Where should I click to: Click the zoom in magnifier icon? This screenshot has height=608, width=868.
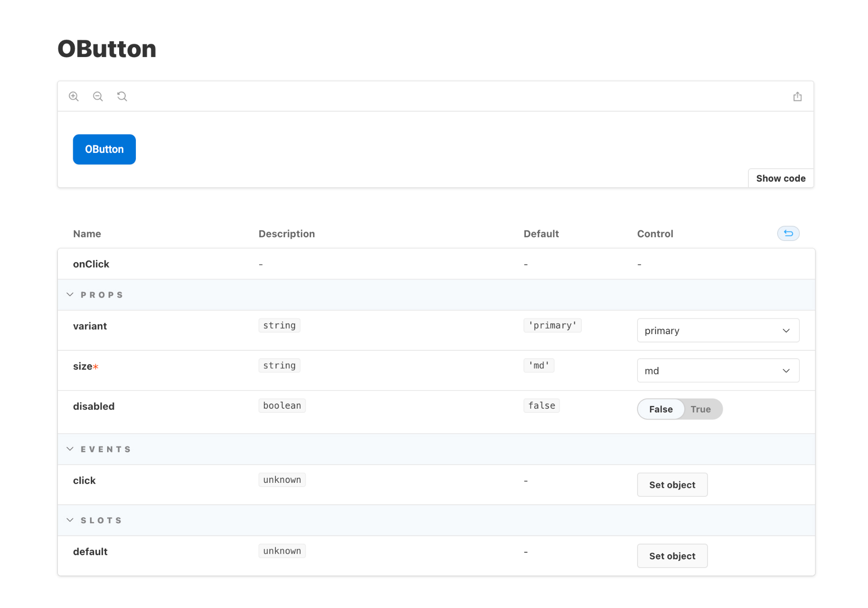(74, 96)
